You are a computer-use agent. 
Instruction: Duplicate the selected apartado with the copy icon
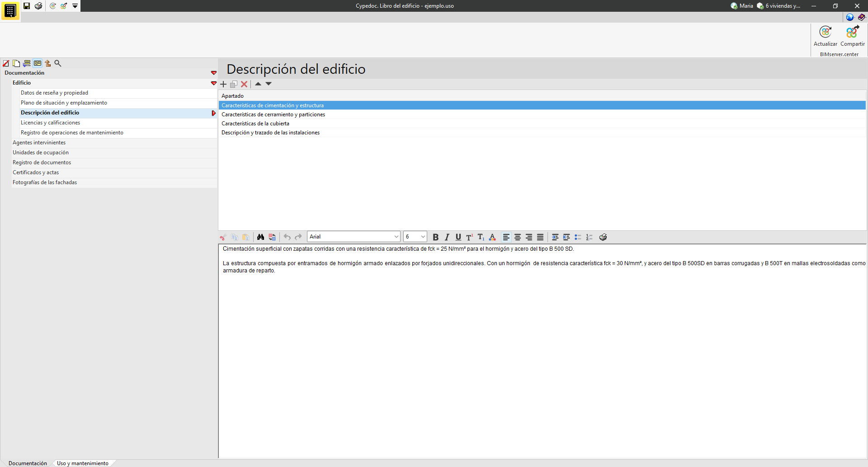234,84
